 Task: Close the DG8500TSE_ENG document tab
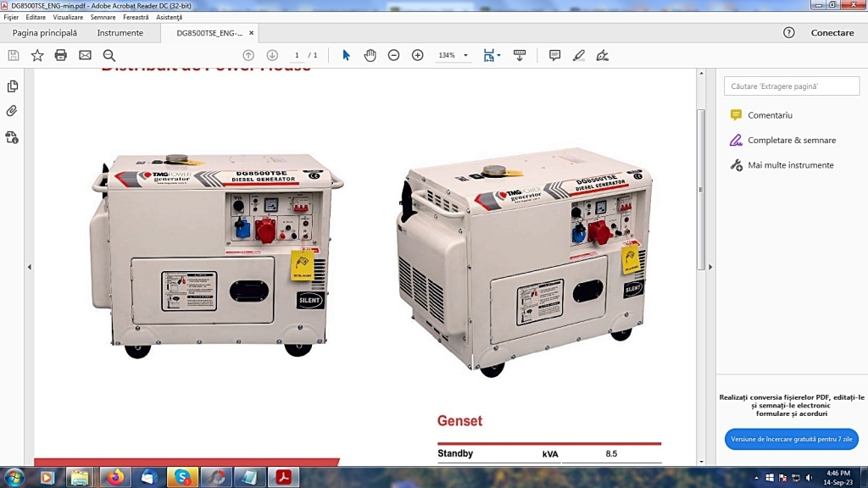(x=251, y=33)
